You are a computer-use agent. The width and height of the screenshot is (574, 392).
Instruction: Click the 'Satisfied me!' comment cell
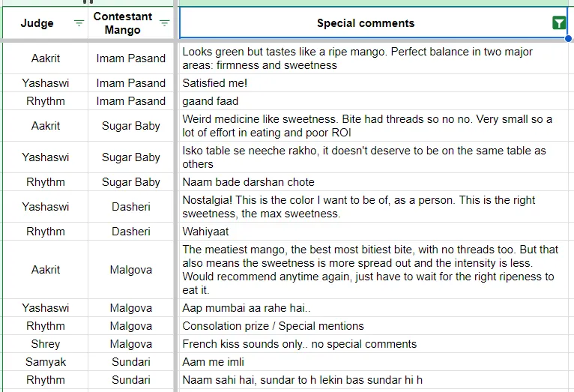373,83
